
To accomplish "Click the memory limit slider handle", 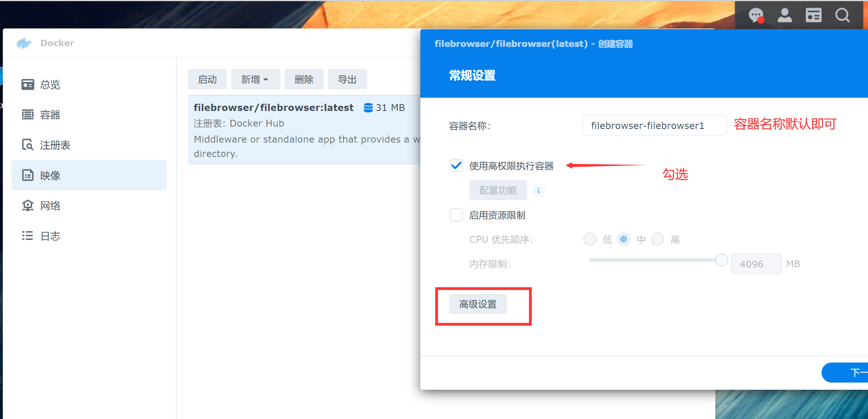I will (x=721, y=260).
